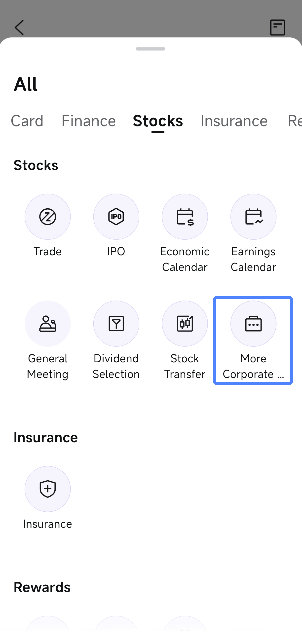Switch to the Insurance tab
The width and height of the screenshot is (302, 644).
[234, 121]
